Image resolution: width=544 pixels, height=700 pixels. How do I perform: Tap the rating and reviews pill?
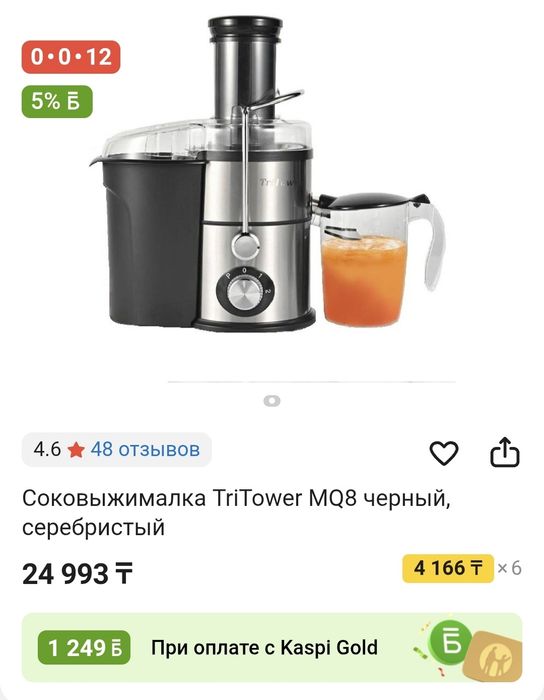[116, 450]
